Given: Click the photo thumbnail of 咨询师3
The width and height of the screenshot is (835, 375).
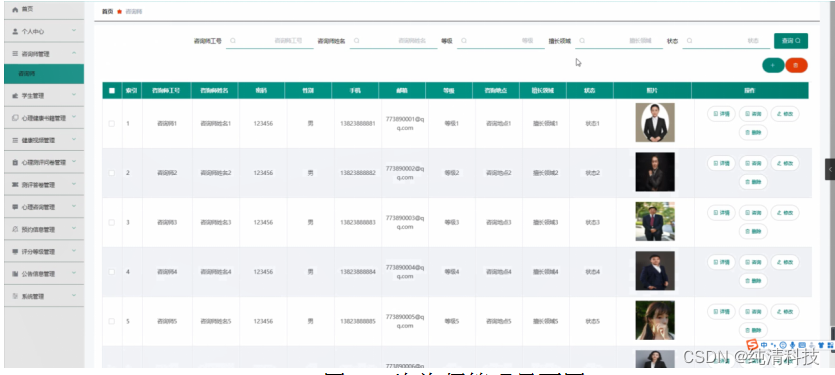Looking at the screenshot, I should tap(655, 222).
